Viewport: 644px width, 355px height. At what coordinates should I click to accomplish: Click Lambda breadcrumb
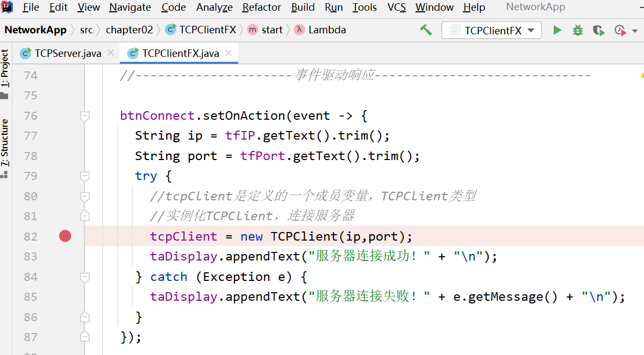320,30
